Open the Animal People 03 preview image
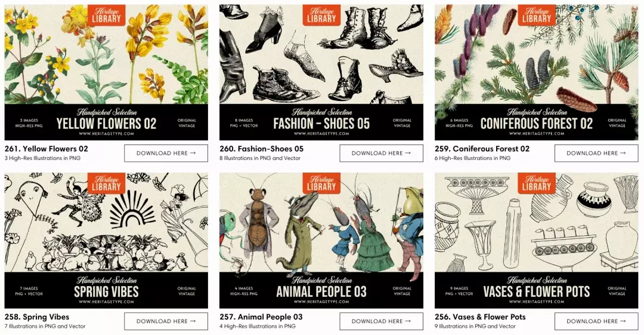 (x=321, y=240)
